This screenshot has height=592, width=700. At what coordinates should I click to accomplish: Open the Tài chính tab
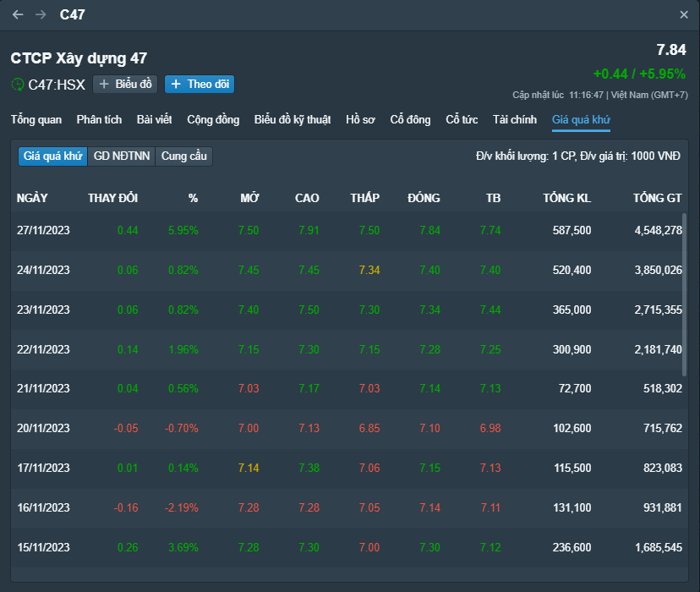[515, 120]
